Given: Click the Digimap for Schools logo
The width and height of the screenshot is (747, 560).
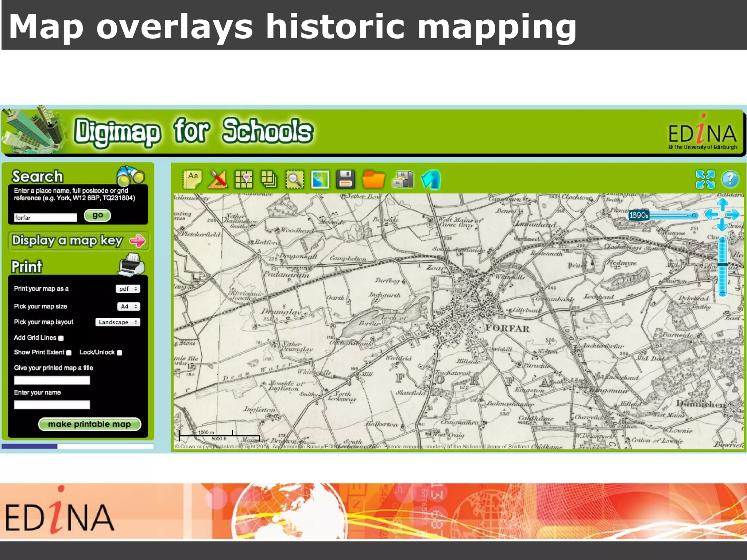Looking at the screenshot, I should (x=193, y=132).
